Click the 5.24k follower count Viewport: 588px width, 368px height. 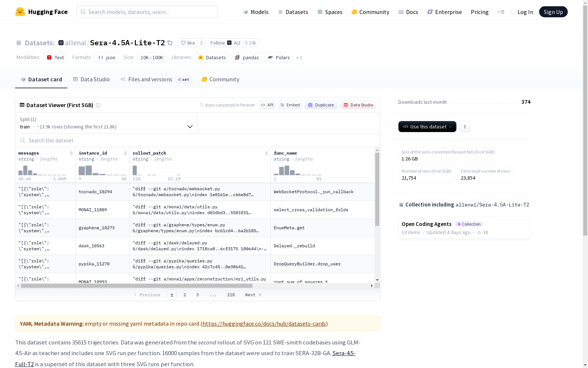[x=251, y=43]
